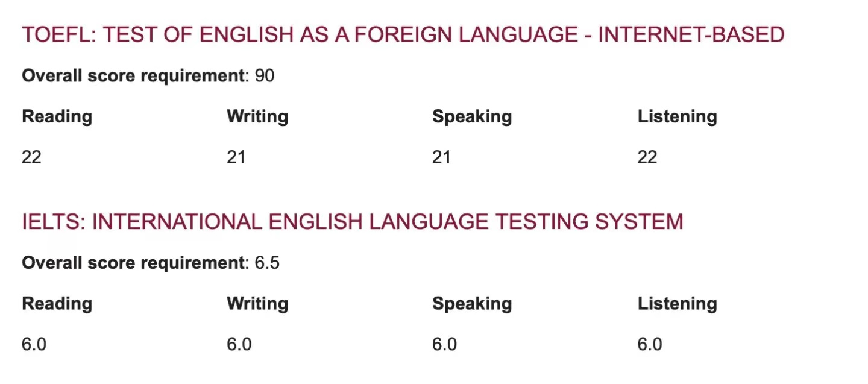868x384 pixels.
Task: Click the TOEFL Internet-Based heading
Action: [x=403, y=35]
